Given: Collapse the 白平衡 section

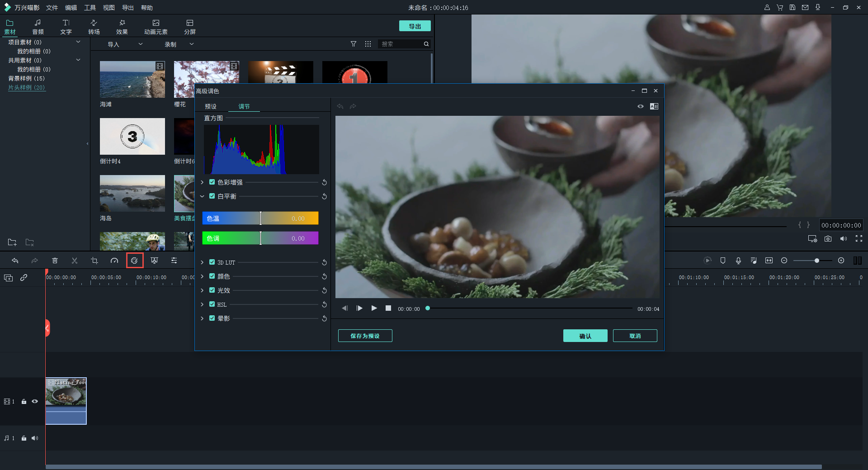Looking at the screenshot, I should click(202, 196).
